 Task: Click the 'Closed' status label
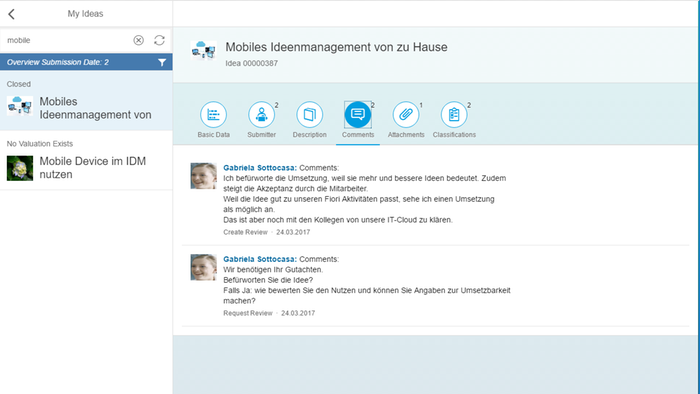(x=19, y=84)
